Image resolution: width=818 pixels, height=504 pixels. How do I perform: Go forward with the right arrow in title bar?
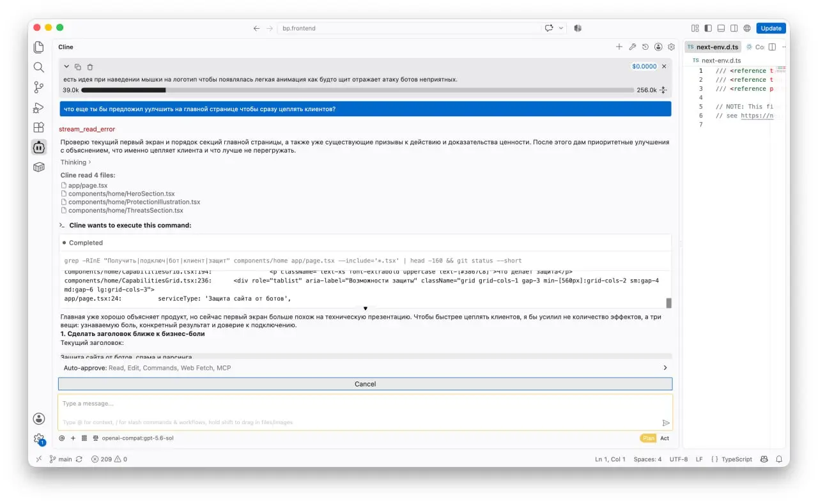(x=270, y=28)
